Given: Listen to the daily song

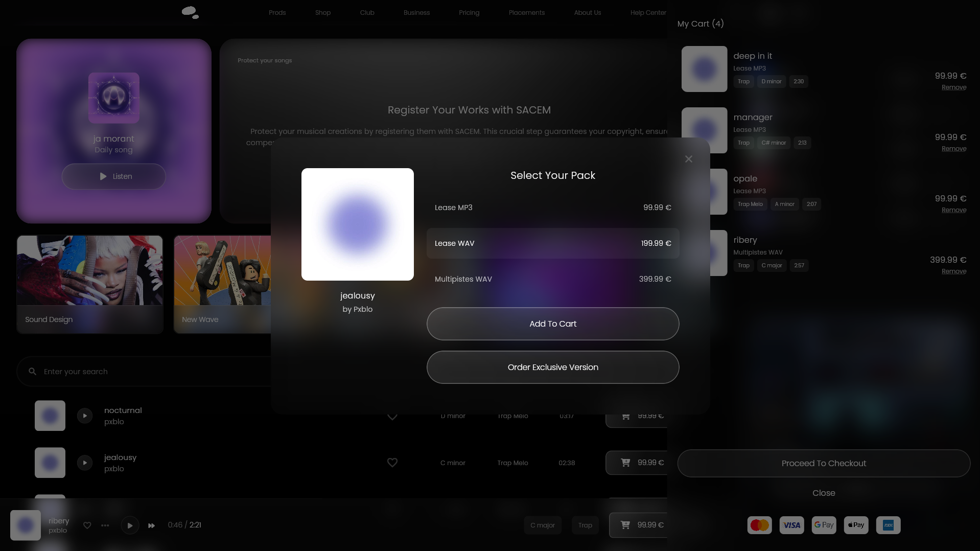Looking at the screenshot, I should pyautogui.click(x=114, y=176).
